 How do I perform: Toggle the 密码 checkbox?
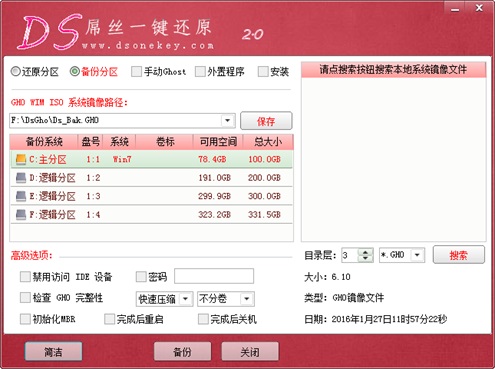tap(141, 276)
